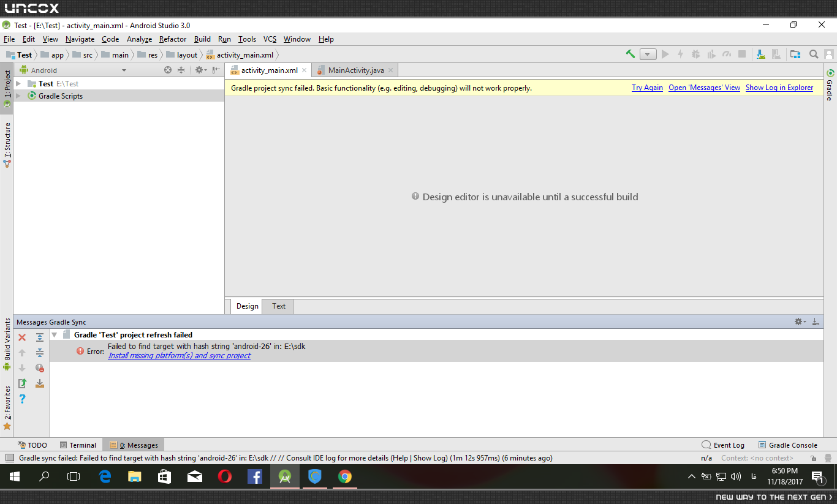Open the Build Variants side tool window

pos(7,344)
